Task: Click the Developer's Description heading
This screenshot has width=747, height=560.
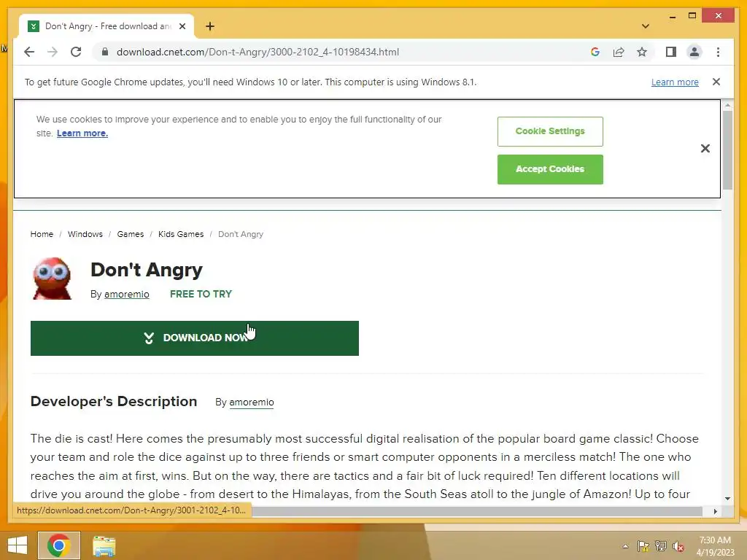Action: click(114, 402)
